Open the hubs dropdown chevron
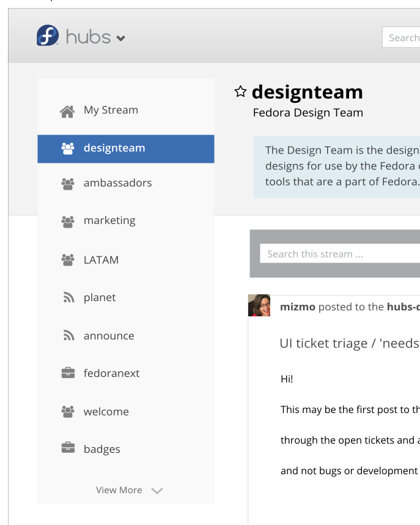The height and width of the screenshot is (525, 420). (x=121, y=38)
